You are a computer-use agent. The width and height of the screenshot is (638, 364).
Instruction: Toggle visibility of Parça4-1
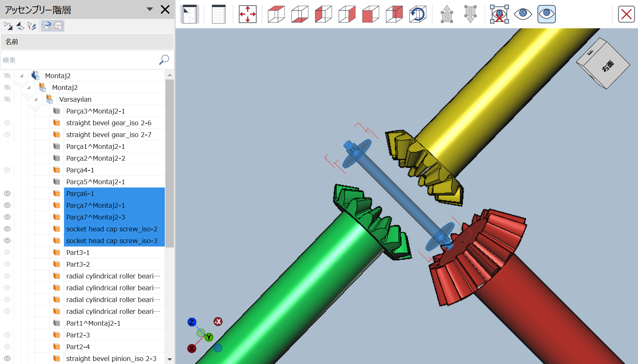click(7, 170)
